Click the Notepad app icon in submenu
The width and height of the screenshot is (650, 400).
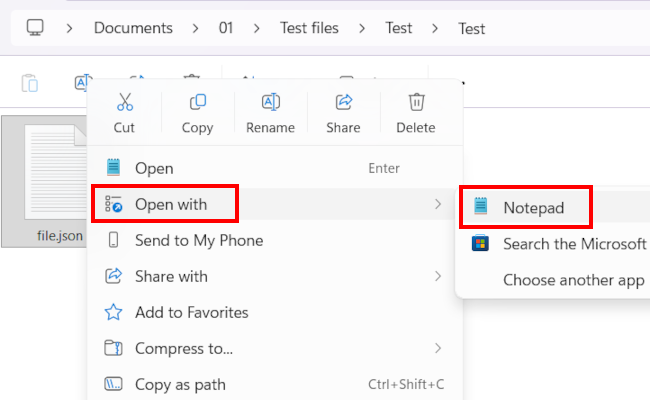480,206
